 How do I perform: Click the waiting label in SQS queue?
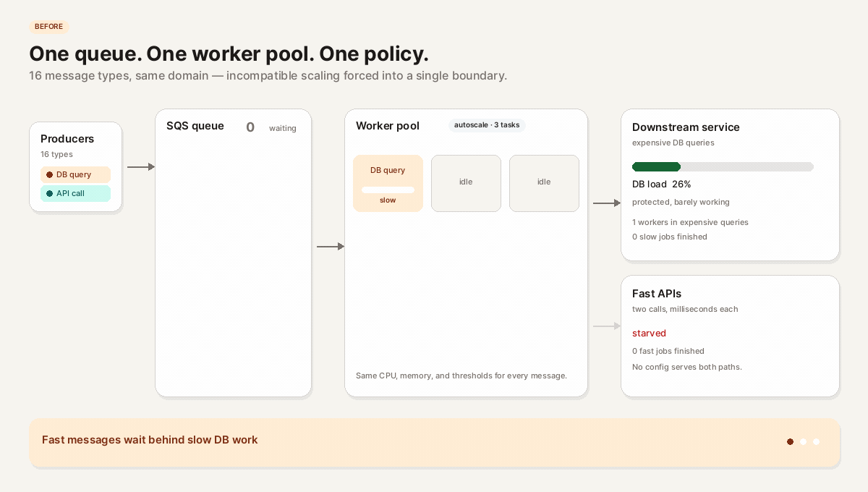tap(283, 128)
